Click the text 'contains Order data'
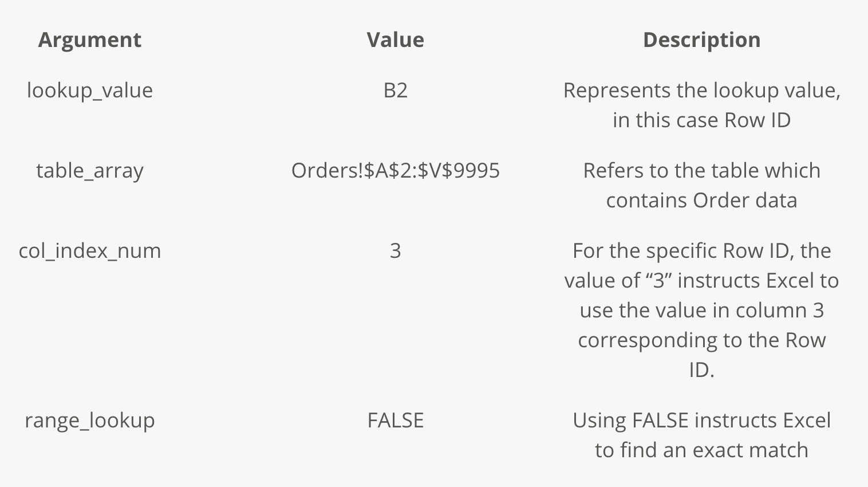 [x=701, y=201]
